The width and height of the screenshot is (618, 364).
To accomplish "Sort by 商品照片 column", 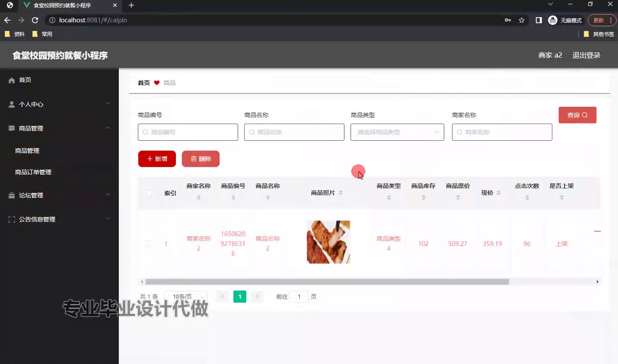I will point(340,193).
